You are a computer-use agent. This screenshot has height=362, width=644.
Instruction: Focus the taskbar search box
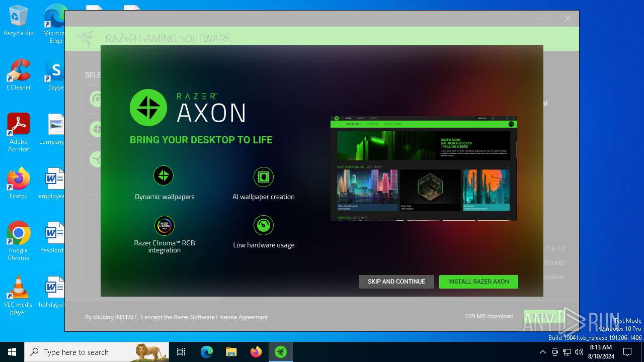[x=97, y=352]
